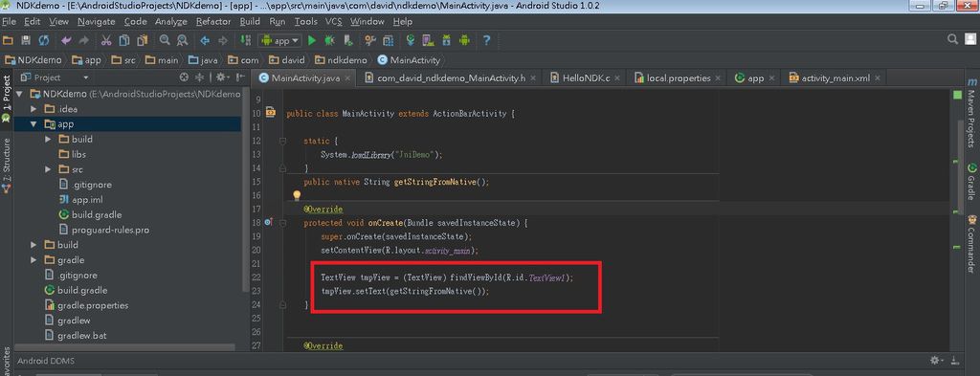Viewport: 980px width, 376px height.
Task: Toggle the 1: Project tool window button
Action: (x=7, y=100)
